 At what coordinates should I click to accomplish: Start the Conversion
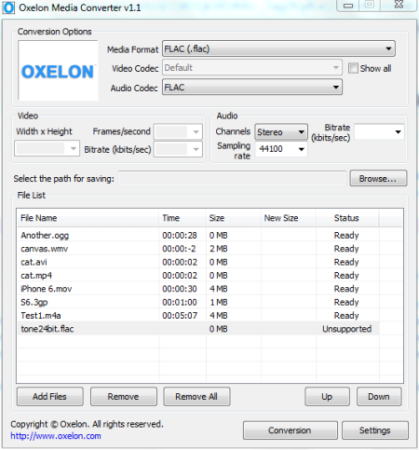point(290,430)
